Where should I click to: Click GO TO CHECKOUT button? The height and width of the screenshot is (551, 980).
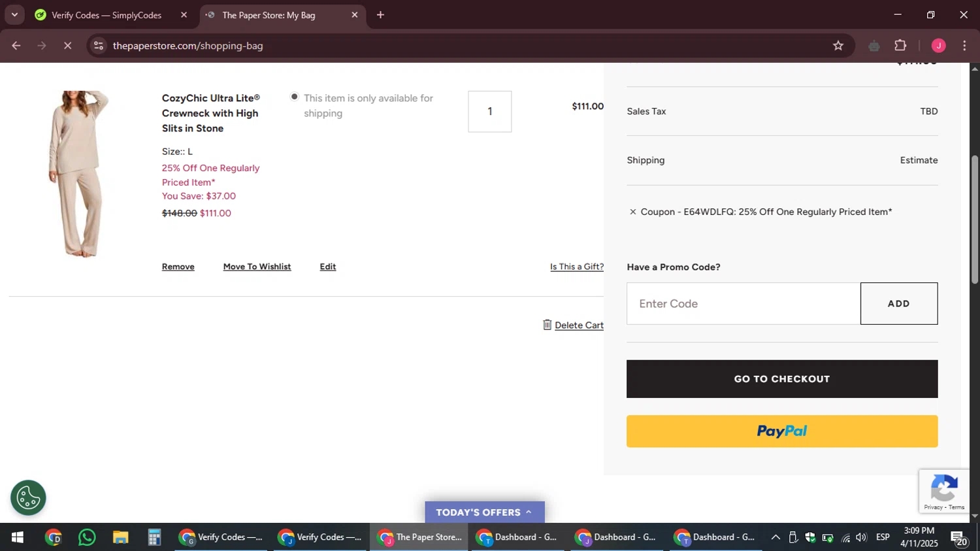tap(782, 379)
